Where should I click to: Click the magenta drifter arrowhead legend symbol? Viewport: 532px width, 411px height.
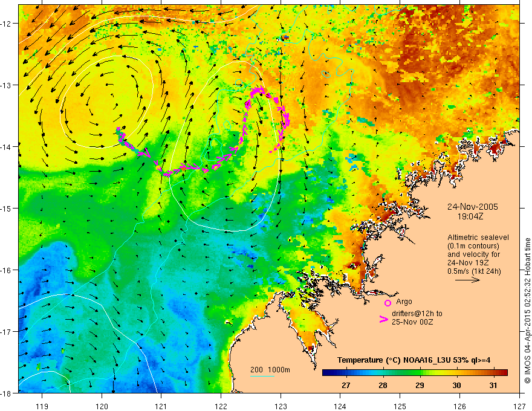[x=383, y=319]
